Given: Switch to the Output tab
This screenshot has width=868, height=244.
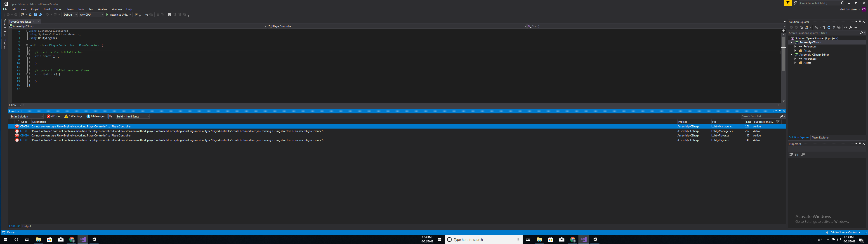Looking at the screenshot, I should tap(27, 226).
